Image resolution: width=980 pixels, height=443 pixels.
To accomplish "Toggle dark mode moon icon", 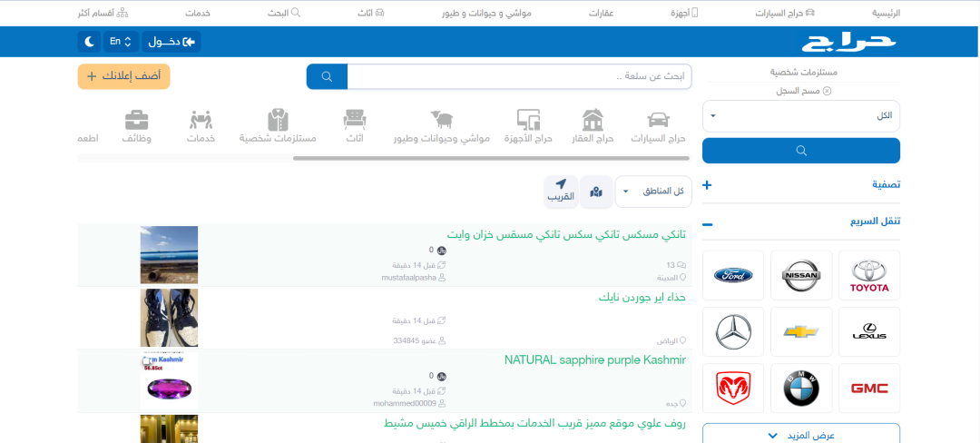I will pos(89,42).
